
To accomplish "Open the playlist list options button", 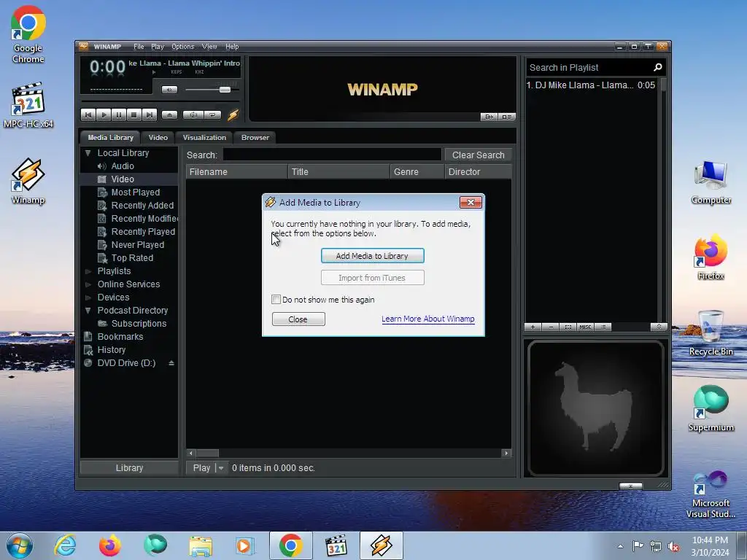I will (x=603, y=327).
